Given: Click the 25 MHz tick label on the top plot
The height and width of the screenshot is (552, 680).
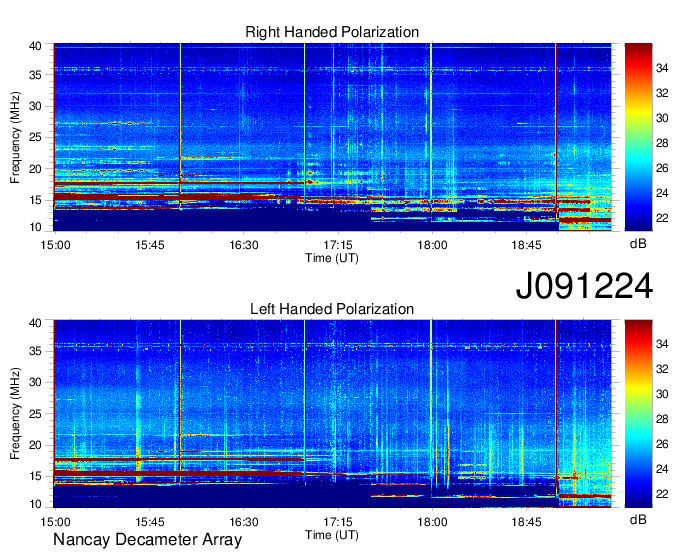Looking at the screenshot, I should pyautogui.click(x=35, y=137).
